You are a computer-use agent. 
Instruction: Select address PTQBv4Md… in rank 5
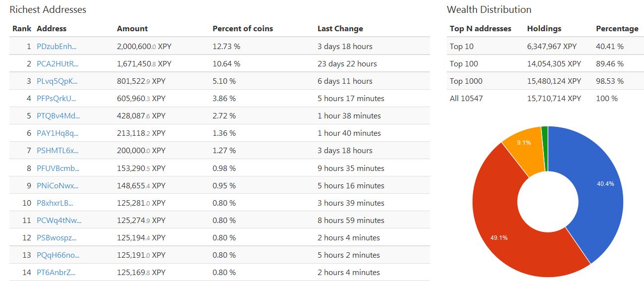click(x=58, y=116)
